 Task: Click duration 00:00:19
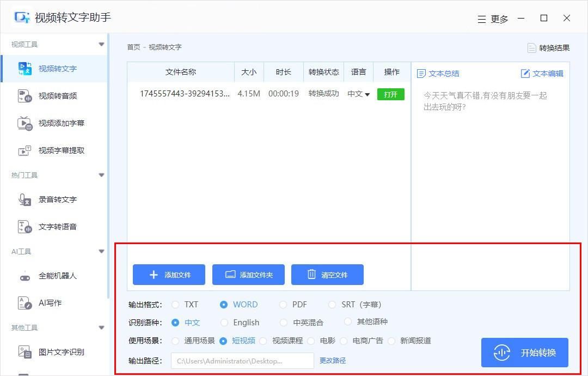point(284,94)
